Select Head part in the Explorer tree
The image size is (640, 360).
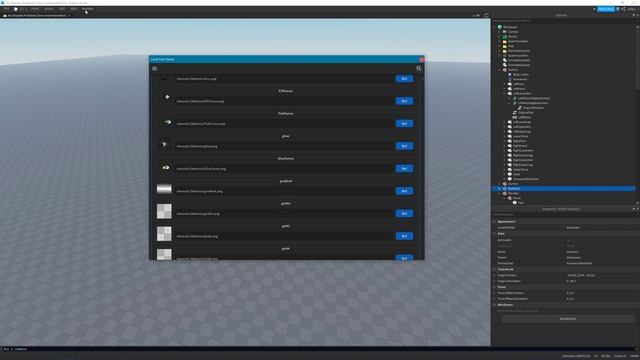point(516,174)
